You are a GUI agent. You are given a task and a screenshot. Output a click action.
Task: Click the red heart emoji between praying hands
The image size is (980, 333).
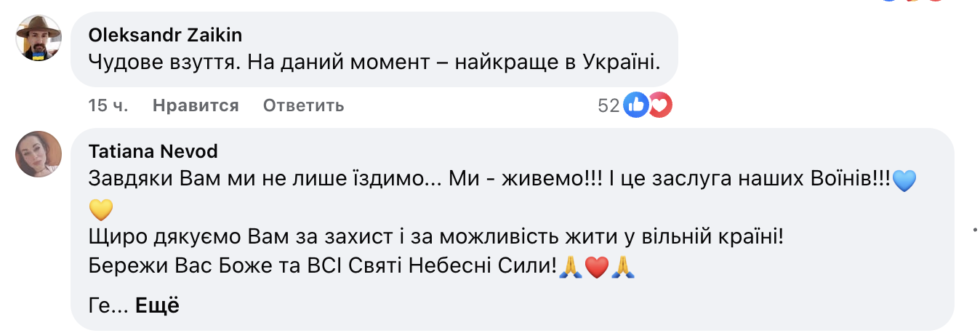tap(595, 268)
